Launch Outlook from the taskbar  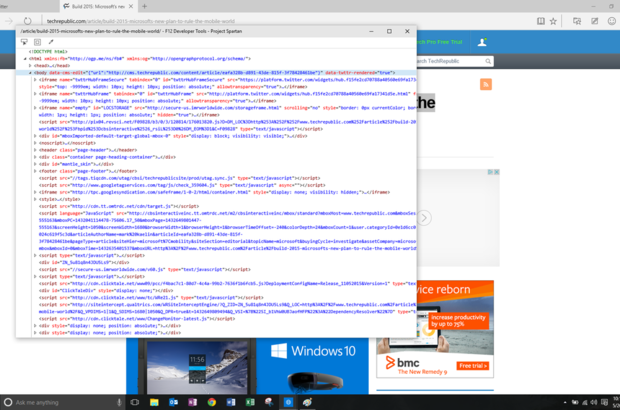pyautogui.click(x=173, y=402)
